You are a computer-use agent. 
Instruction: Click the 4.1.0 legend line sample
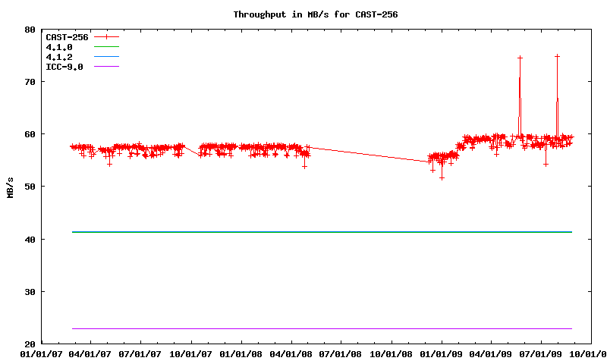107,46
